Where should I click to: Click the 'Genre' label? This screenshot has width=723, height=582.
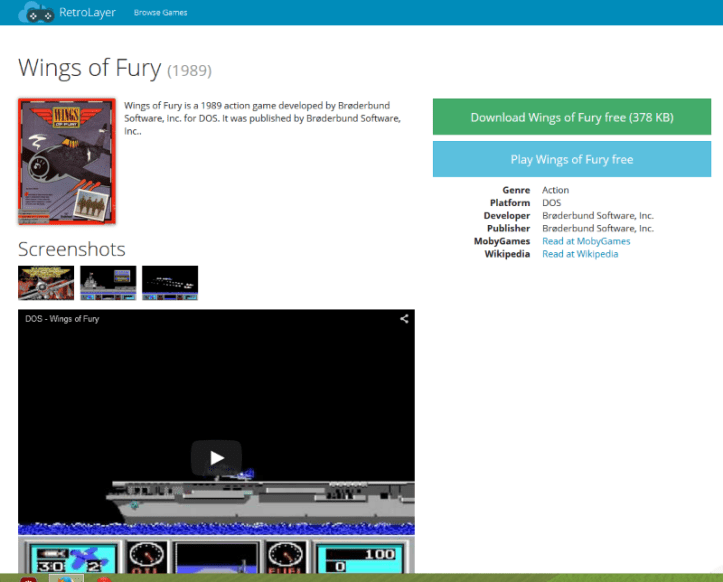tap(516, 190)
